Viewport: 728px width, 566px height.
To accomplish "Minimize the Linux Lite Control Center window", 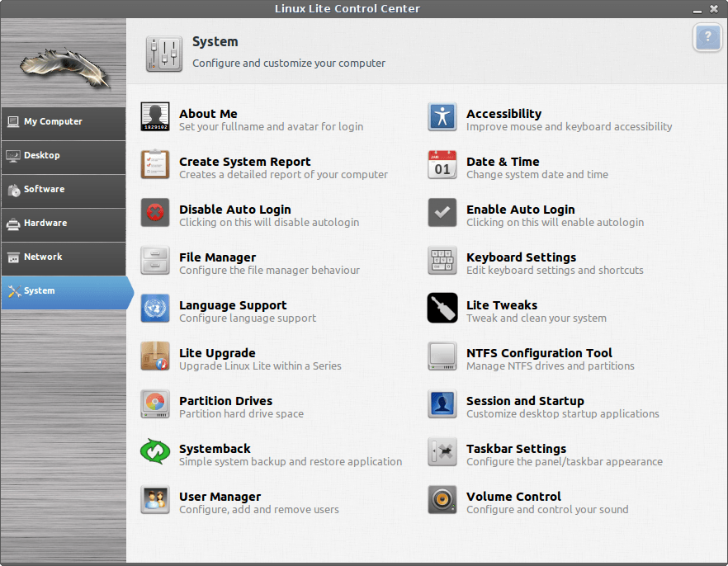I will tap(697, 10).
